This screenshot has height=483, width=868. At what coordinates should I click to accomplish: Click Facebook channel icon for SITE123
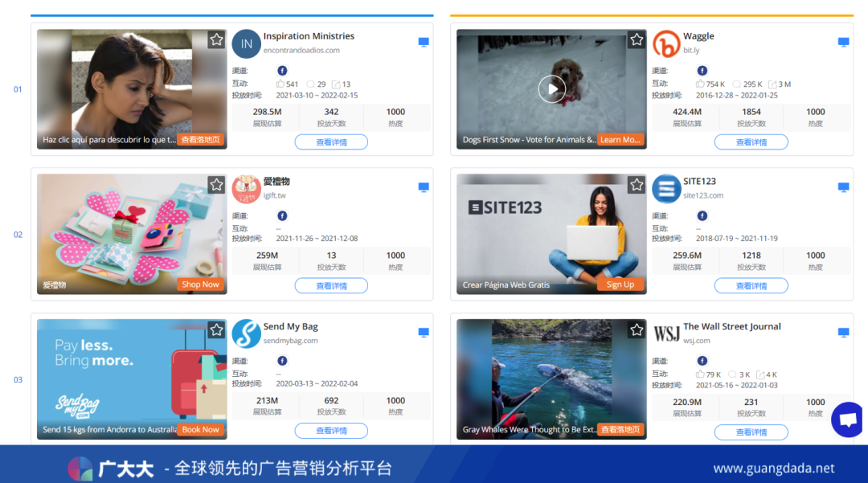(702, 215)
